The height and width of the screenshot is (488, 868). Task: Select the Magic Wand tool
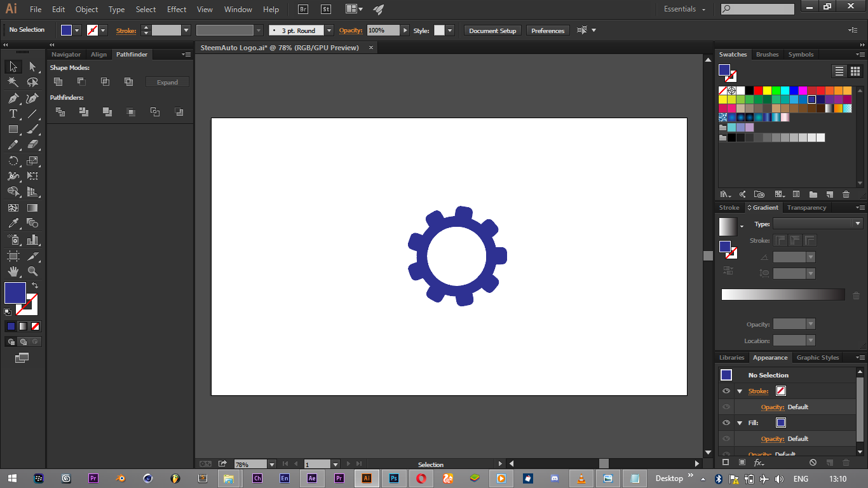(x=13, y=82)
